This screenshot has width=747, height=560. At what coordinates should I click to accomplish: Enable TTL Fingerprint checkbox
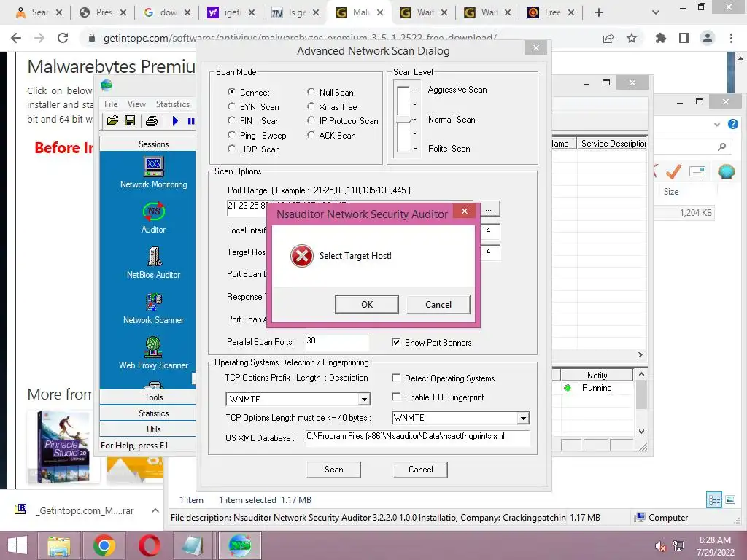click(x=396, y=397)
